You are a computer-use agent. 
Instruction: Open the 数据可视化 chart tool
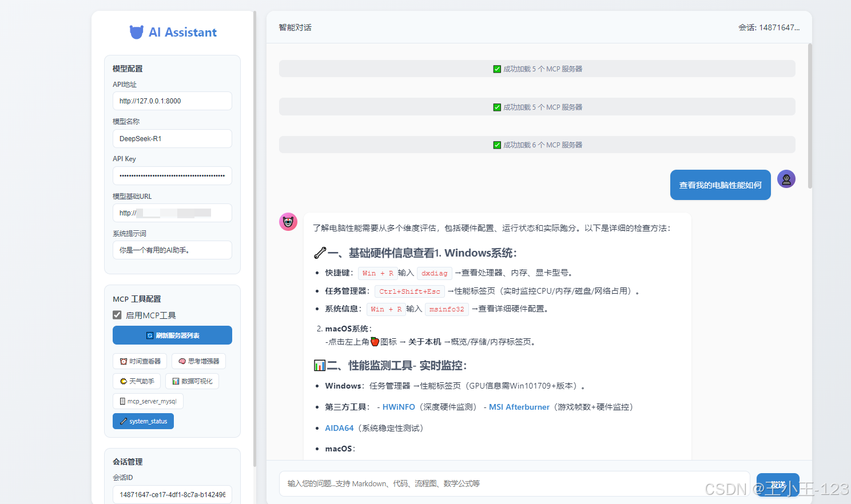click(x=192, y=381)
